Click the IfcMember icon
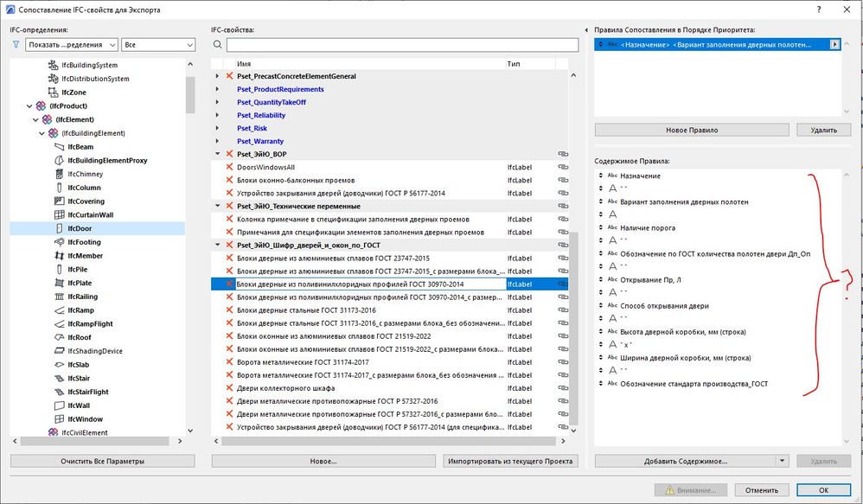The image size is (863, 504). pyautogui.click(x=60, y=256)
